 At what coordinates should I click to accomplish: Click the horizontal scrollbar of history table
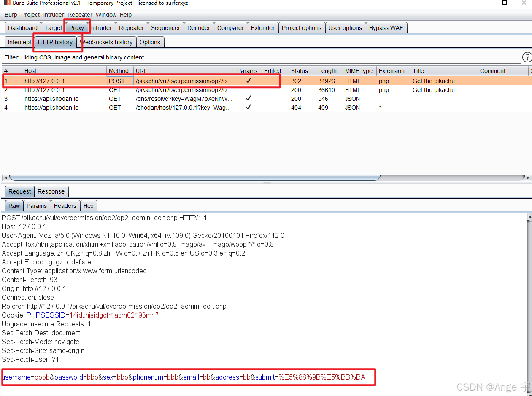(194, 178)
